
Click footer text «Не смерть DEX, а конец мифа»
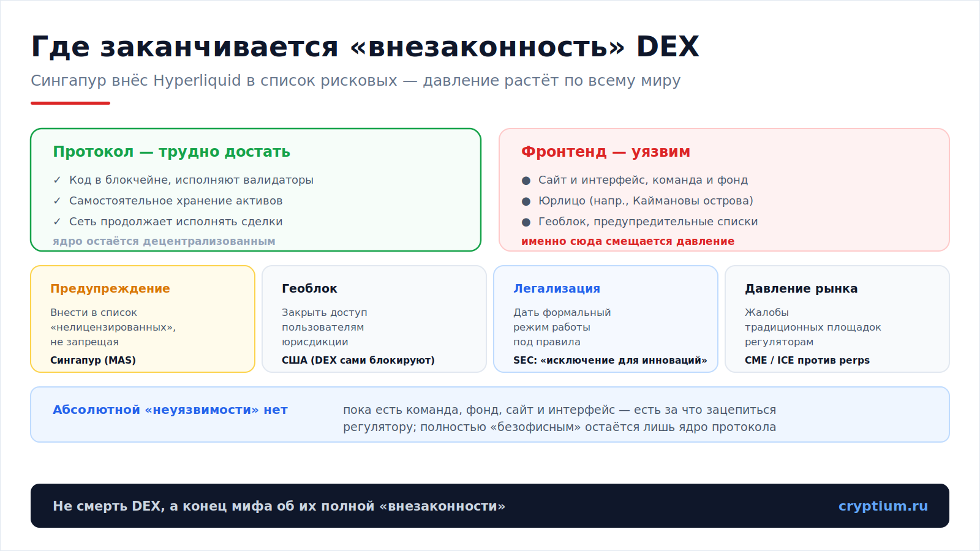coord(279,506)
